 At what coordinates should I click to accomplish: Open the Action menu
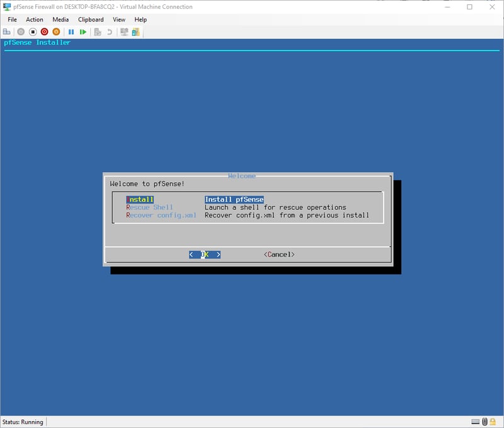(35, 20)
